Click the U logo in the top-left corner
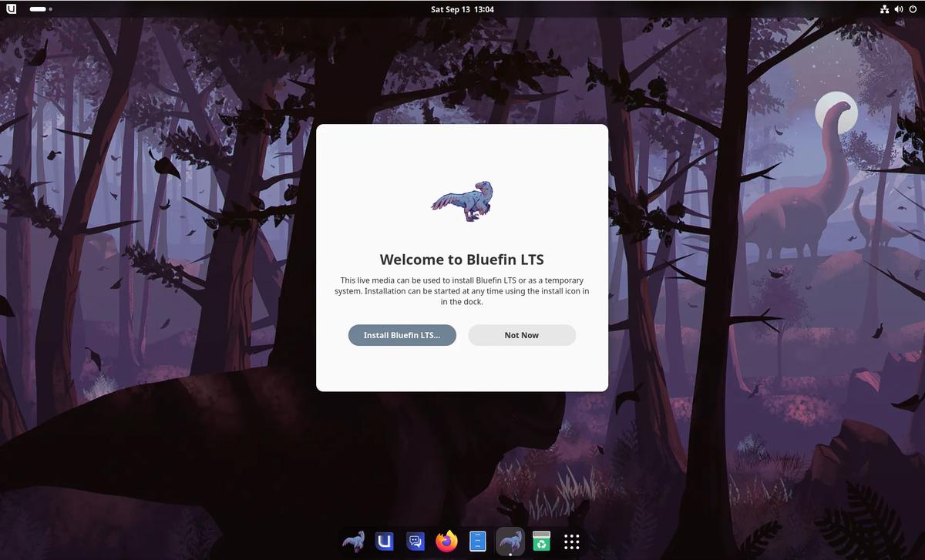This screenshot has width=925, height=560. pos(10,9)
